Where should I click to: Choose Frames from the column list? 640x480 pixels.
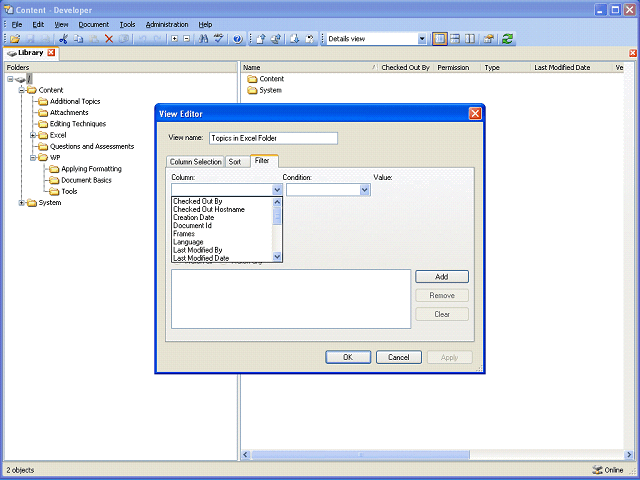pos(222,234)
